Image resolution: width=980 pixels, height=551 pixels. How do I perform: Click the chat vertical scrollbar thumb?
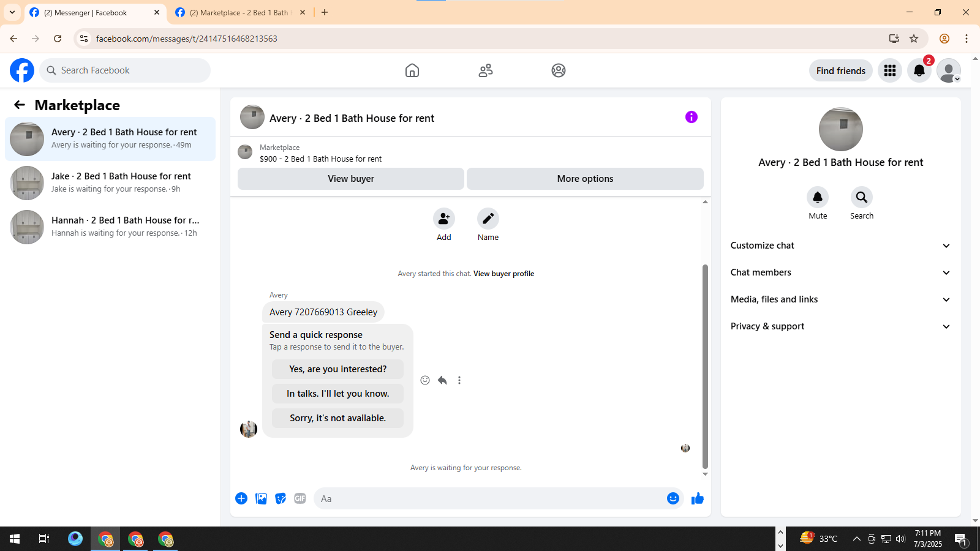[x=705, y=366]
